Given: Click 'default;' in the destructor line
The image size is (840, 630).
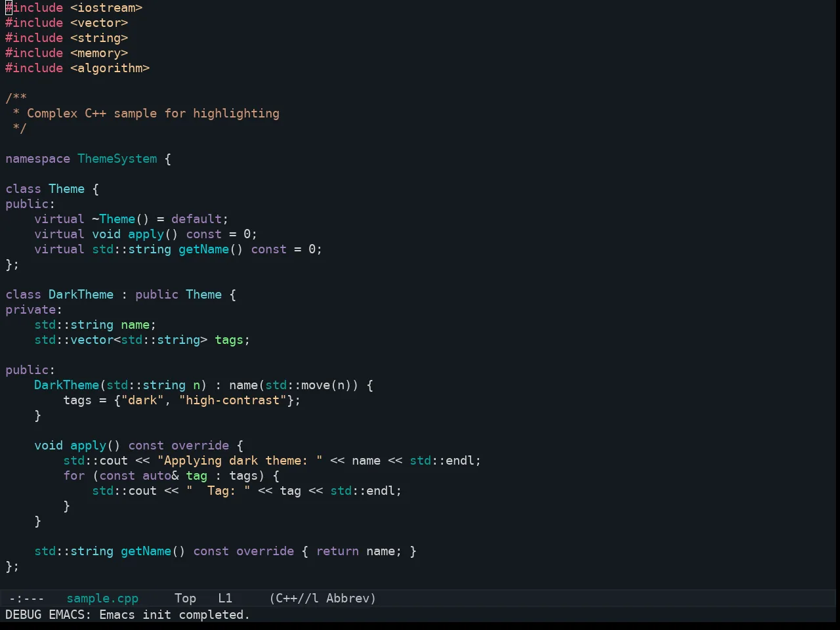Looking at the screenshot, I should (x=200, y=219).
